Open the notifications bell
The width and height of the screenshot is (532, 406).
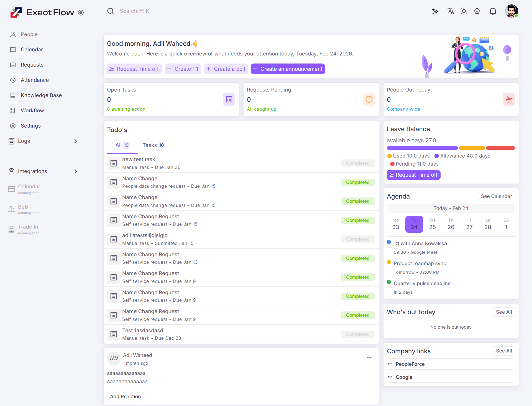[x=493, y=11]
